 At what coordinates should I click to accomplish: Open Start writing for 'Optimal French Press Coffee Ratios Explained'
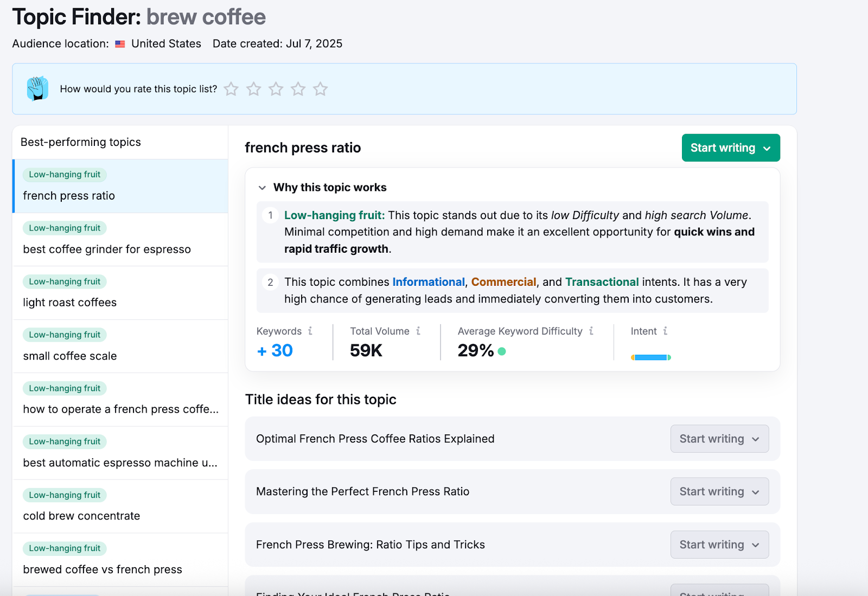click(x=719, y=439)
